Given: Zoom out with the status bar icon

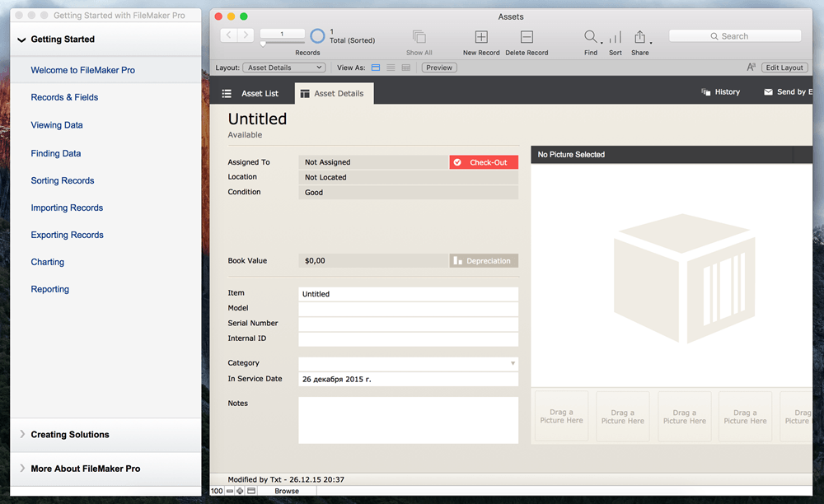Looking at the screenshot, I should coord(230,491).
